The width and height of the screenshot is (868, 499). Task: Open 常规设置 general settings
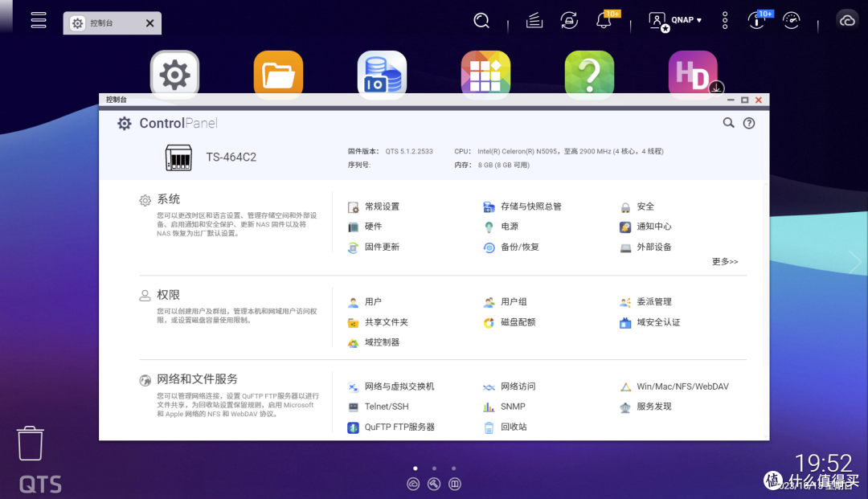coord(374,207)
